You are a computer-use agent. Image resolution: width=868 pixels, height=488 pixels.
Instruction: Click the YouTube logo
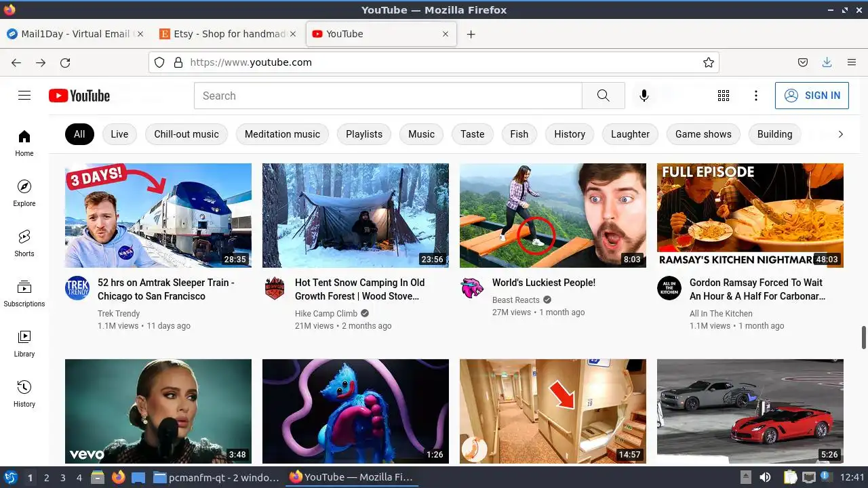click(x=79, y=96)
